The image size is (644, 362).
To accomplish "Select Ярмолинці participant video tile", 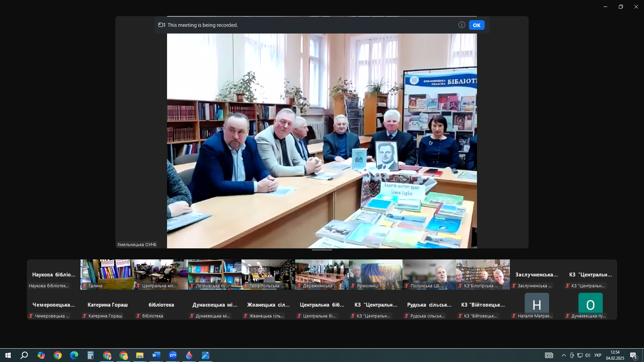I will [x=375, y=274].
